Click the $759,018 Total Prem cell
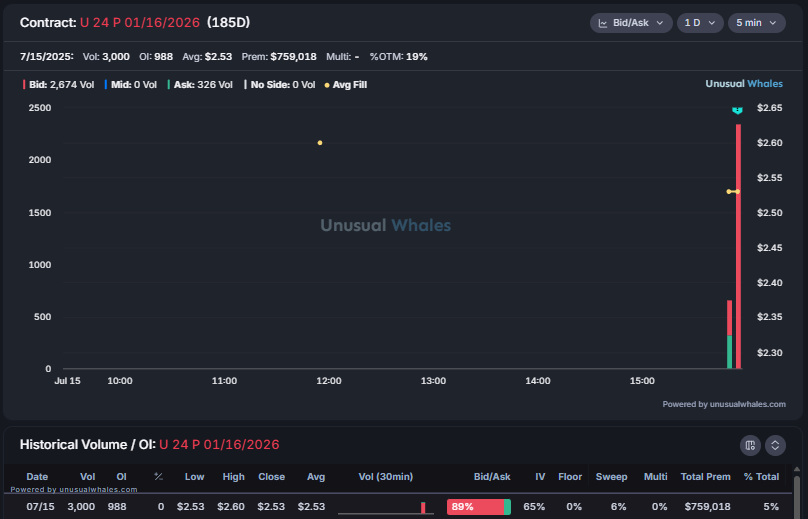Viewport: 808px width, 519px height. coord(708,507)
